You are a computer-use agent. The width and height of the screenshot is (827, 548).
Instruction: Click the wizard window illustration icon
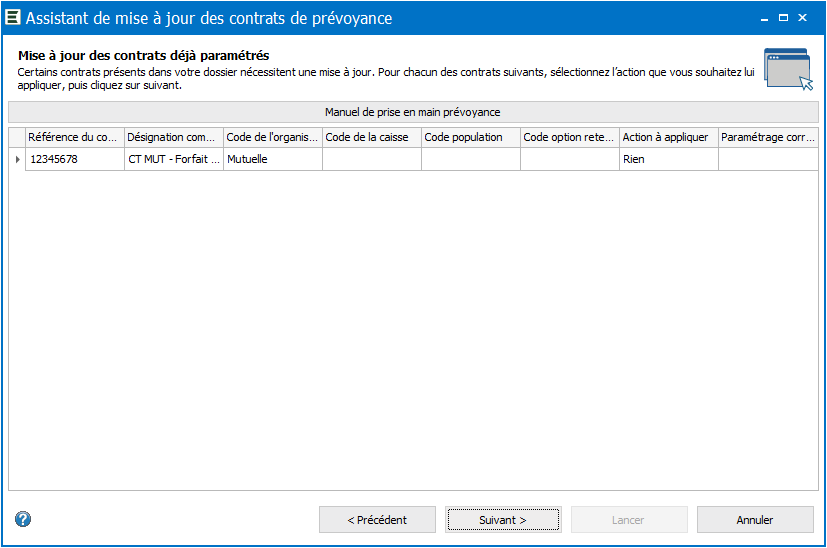point(788,69)
